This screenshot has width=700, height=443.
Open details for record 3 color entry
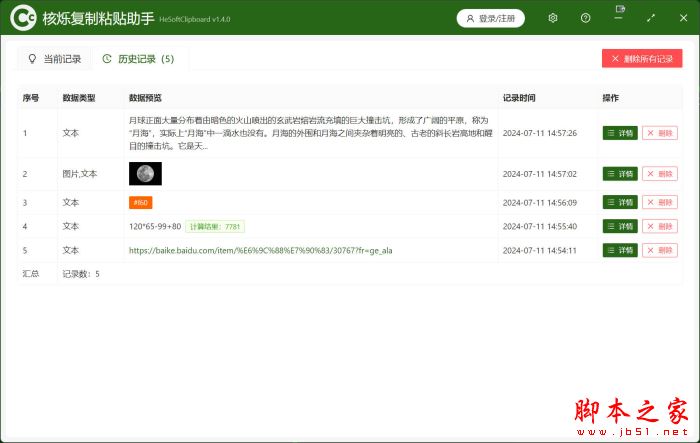620,202
